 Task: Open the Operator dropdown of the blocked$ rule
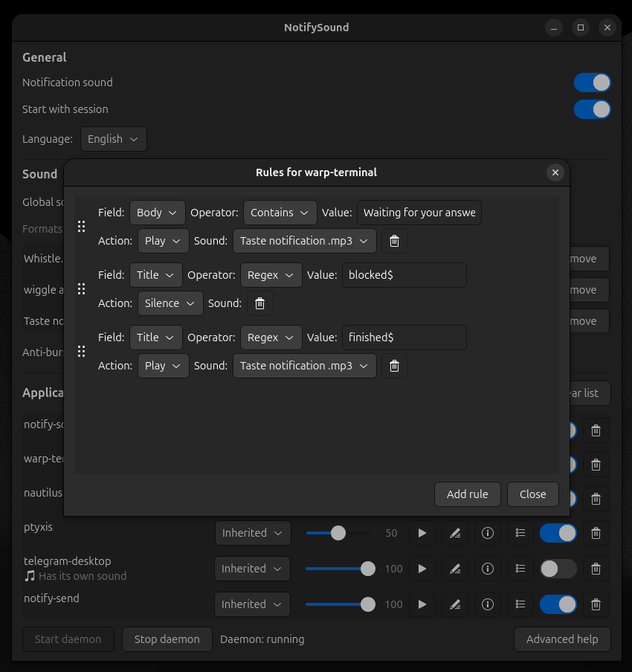[x=271, y=275]
